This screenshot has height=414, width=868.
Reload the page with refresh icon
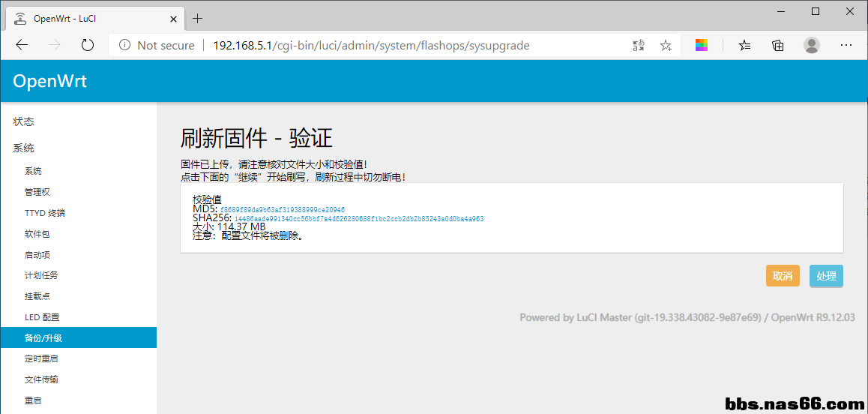coord(88,45)
